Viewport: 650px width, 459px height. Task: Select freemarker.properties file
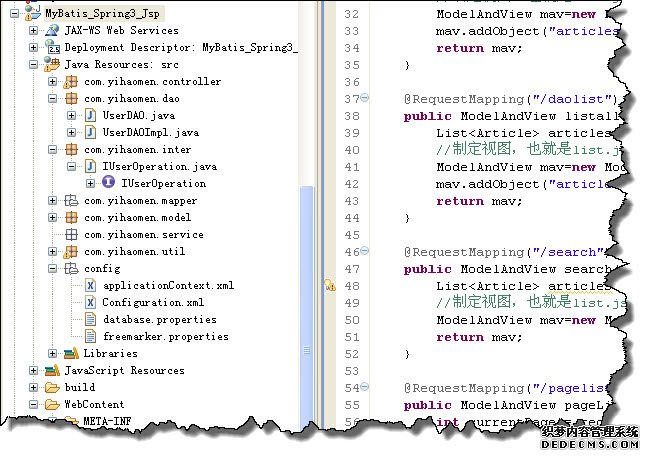(x=165, y=336)
